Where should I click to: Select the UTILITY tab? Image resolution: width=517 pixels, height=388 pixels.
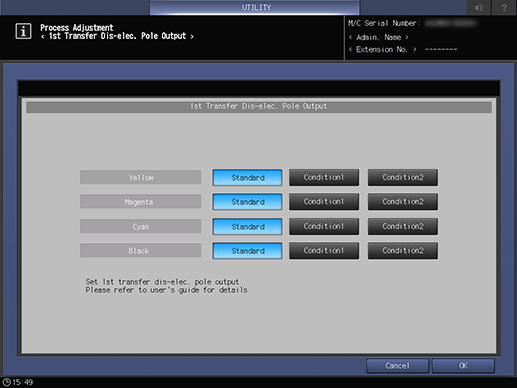(x=255, y=7)
